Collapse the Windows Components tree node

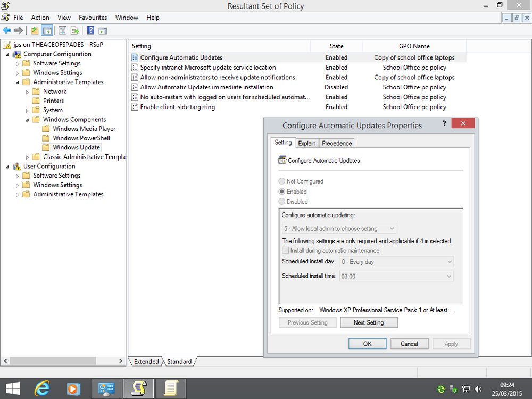(27, 120)
